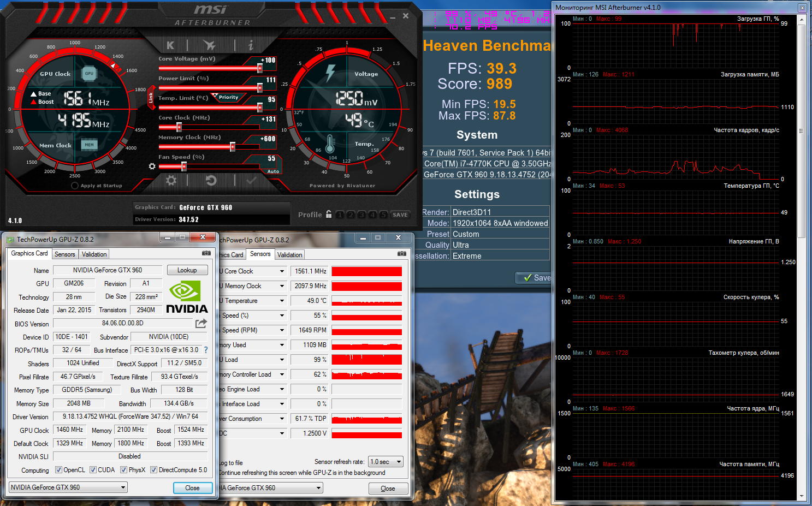Launch Kombustor with the K icon
The height and width of the screenshot is (506, 812).
click(x=170, y=45)
